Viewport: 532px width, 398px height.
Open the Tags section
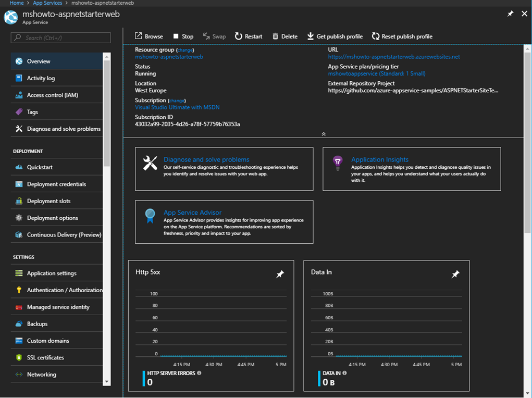[x=57, y=112]
